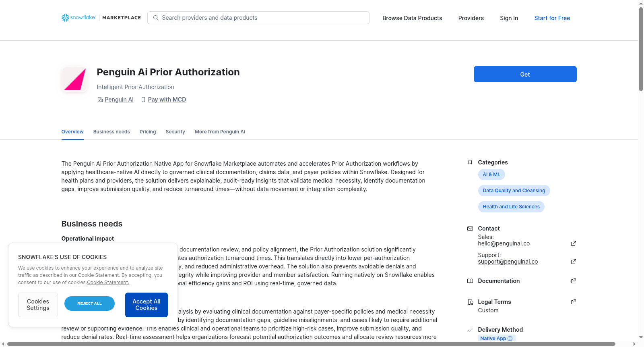The image size is (644, 347).
Task: Click the Operational impact subheading
Action: 87,239
